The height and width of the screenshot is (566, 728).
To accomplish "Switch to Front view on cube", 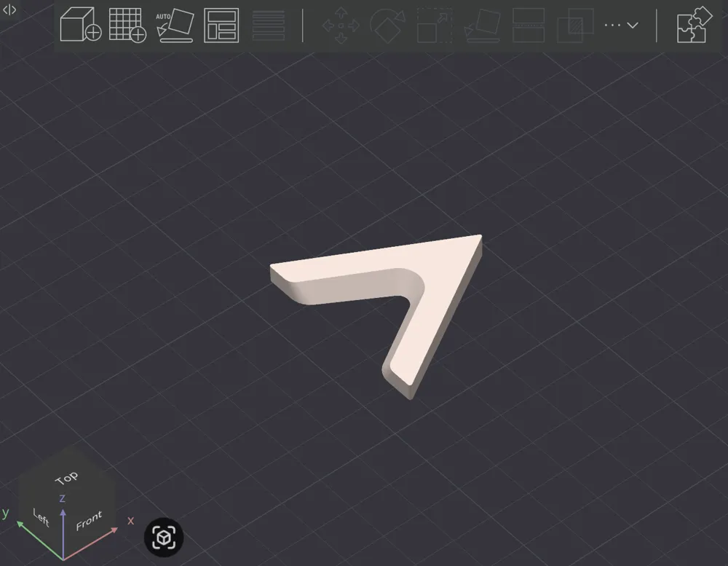I will 89,520.
